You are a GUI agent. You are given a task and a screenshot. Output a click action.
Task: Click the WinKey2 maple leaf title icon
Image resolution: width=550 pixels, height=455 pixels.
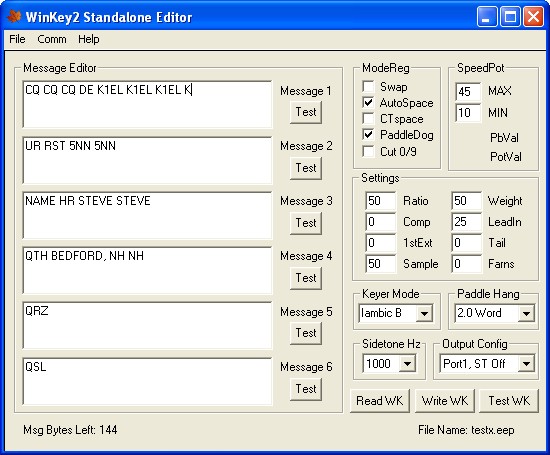[14, 16]
